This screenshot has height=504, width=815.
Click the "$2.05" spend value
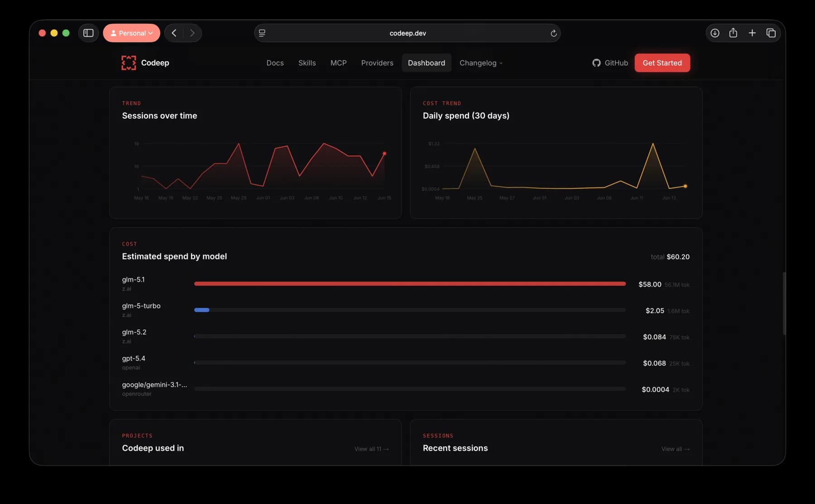point(655,311)
